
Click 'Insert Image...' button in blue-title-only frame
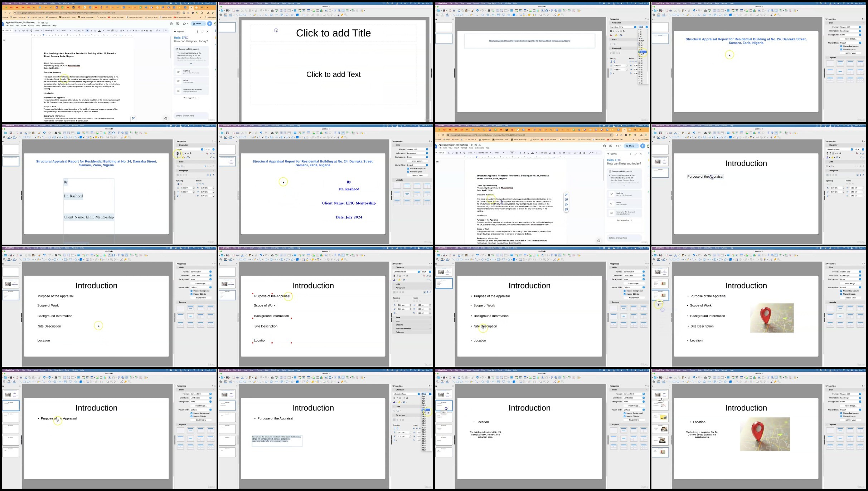850,39
